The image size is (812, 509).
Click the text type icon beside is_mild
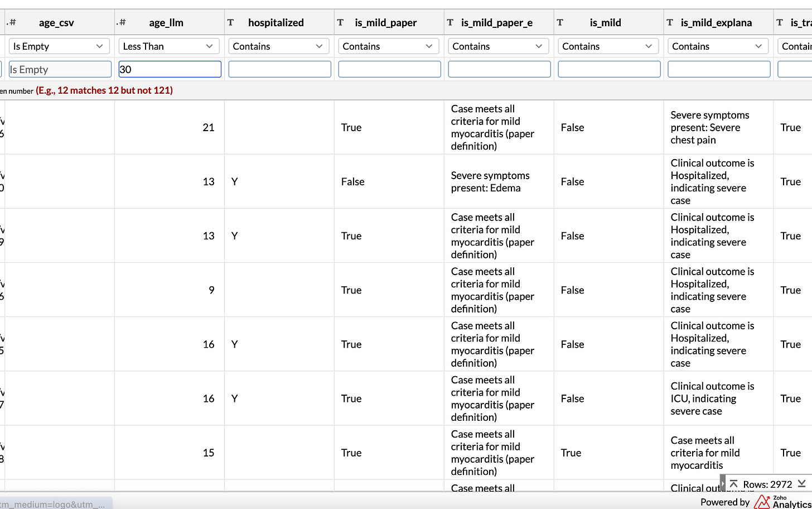pyautogui.click(x=560, y=22)
